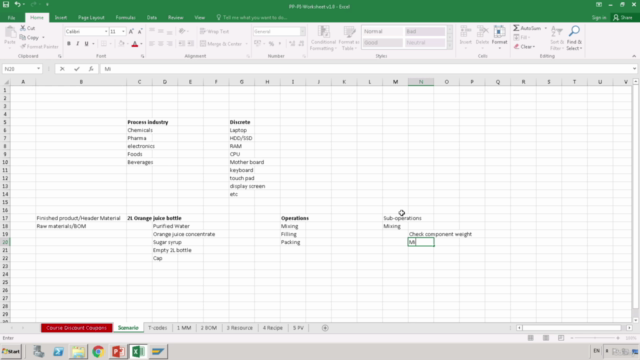Click the Save icon in title bar
Screen dimensions: 640x360
tap(6, 4)
